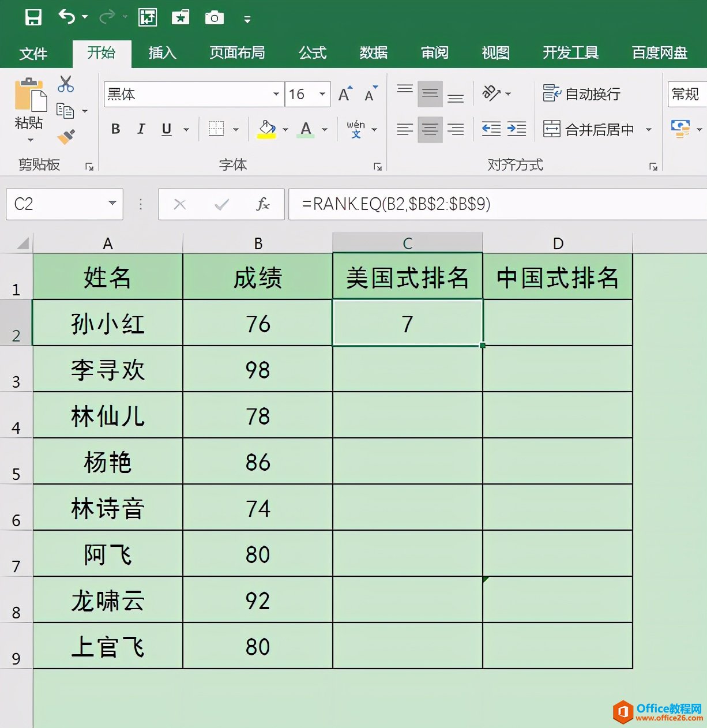
Task: Click decrease indent icon
Action: coord(491,129)
